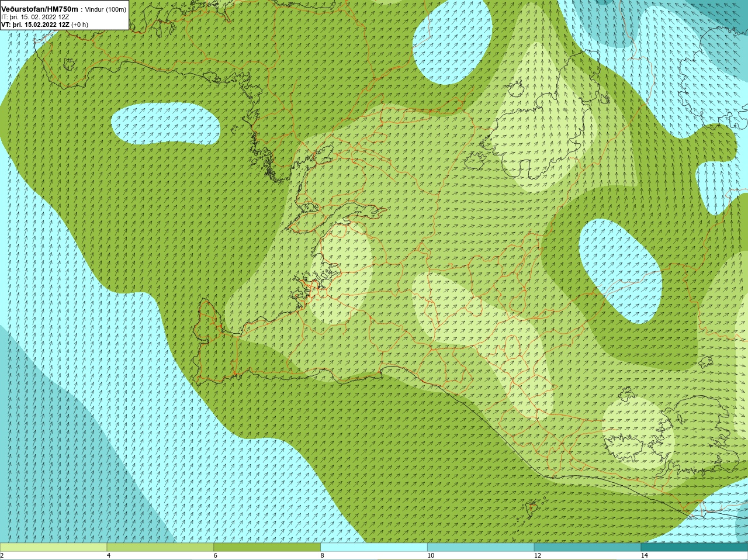Click the IT: þri. 15. 02. 2022 12Z line
Screen dimensions: 748x560
pos(35,17)
